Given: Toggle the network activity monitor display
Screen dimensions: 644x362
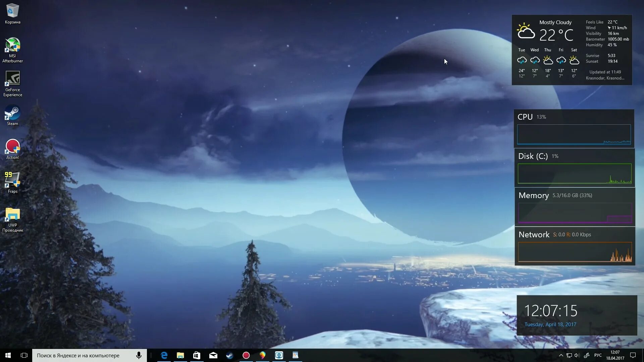Looking at the screenshot, I should pos(534,234).
